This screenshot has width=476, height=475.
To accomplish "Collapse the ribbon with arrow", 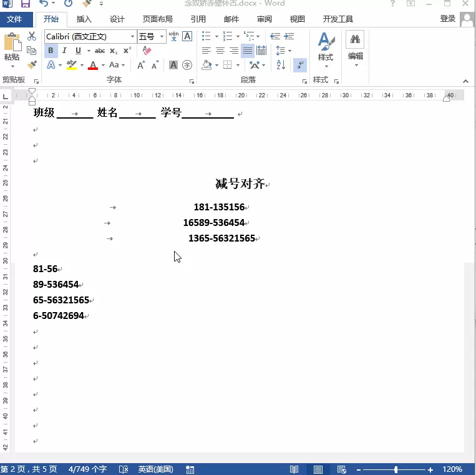I will (x=465, y=81).
